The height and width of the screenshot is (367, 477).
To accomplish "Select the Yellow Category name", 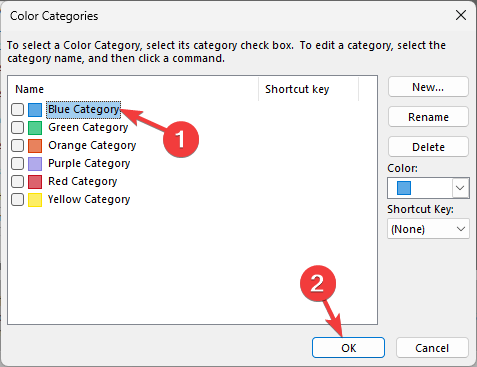I will (89, 199).
